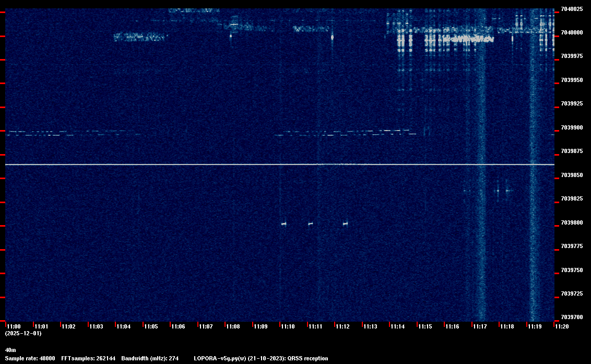The height and width of the screenshot is (364, 591).
Task: Click the 11:08 time axis label
Action: 233,326
